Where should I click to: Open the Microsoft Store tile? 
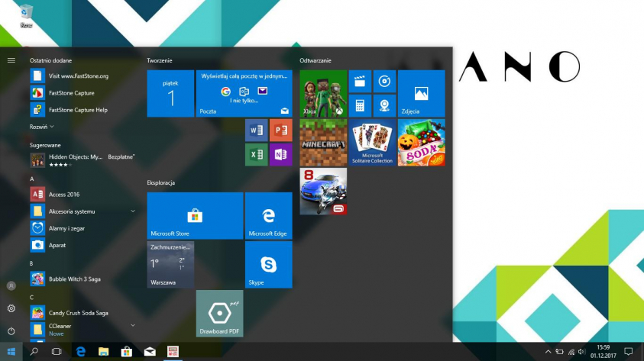pyautogui.click(x=195, y=216)
